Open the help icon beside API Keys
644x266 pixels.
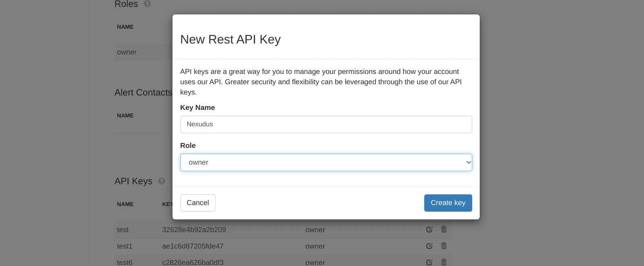[162, 181]
